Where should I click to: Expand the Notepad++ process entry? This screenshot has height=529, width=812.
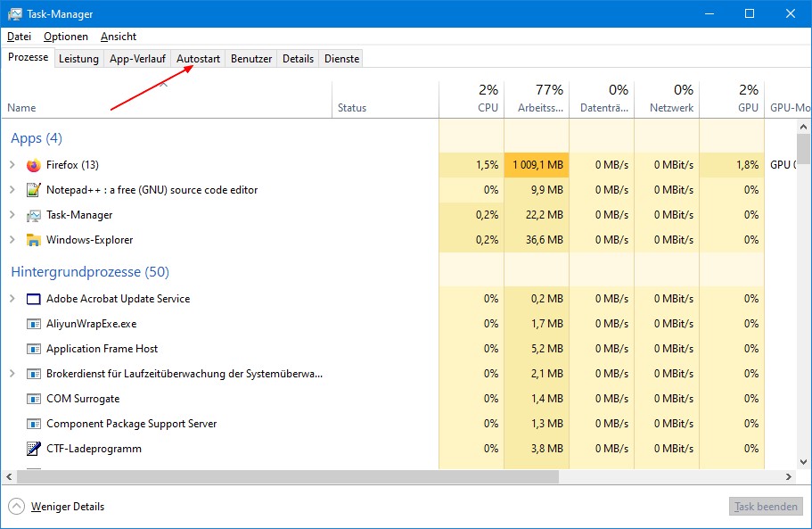coord(12,190)
